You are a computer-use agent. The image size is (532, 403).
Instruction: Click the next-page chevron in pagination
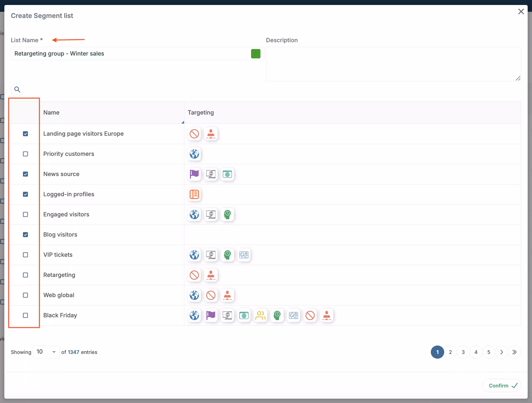point(502,352)
